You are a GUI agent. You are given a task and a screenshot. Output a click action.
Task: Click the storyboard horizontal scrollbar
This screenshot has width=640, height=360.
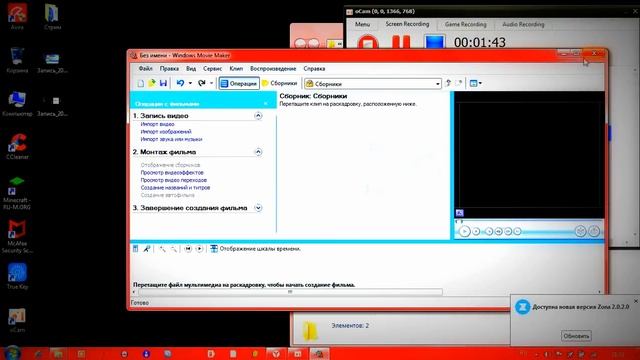(x=290, y=292)
